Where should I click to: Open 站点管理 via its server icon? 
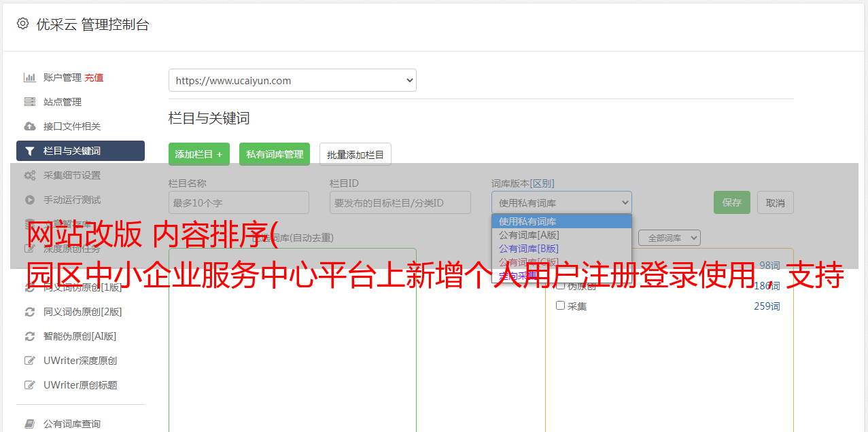tap(29, 102)
